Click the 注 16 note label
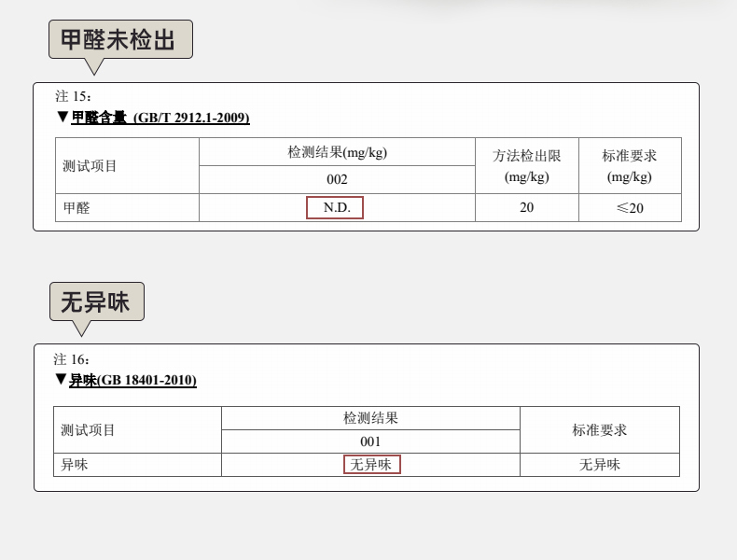Screen dimensions: 737x560 71,359
